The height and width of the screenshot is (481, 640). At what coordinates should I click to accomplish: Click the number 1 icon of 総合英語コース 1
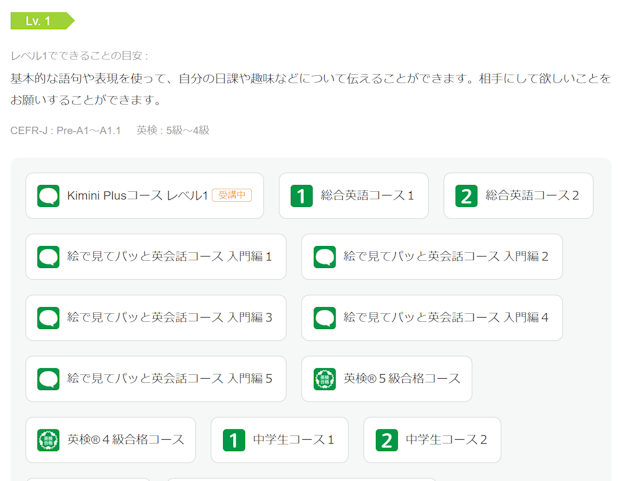[x=302, y=196]
